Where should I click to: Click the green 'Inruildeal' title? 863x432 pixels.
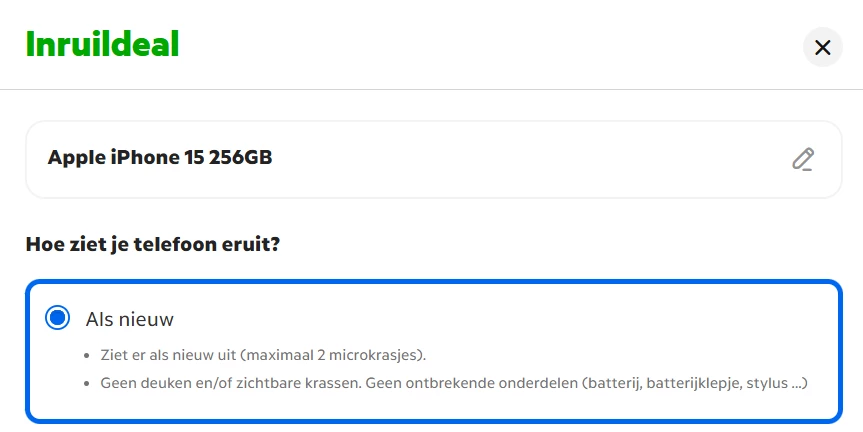point(102,45)
